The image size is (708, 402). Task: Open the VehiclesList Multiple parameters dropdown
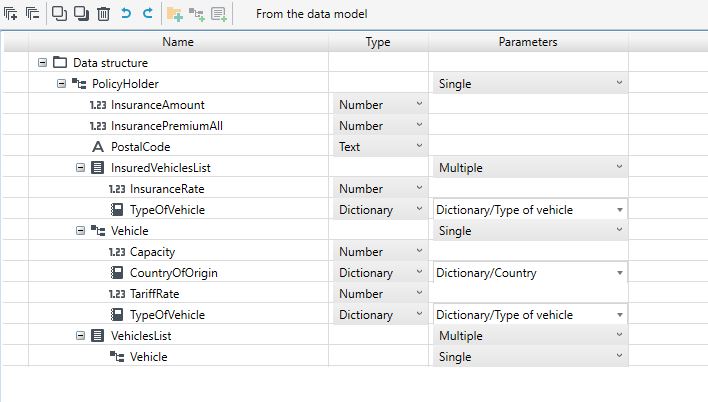click(x=530, y=336)
